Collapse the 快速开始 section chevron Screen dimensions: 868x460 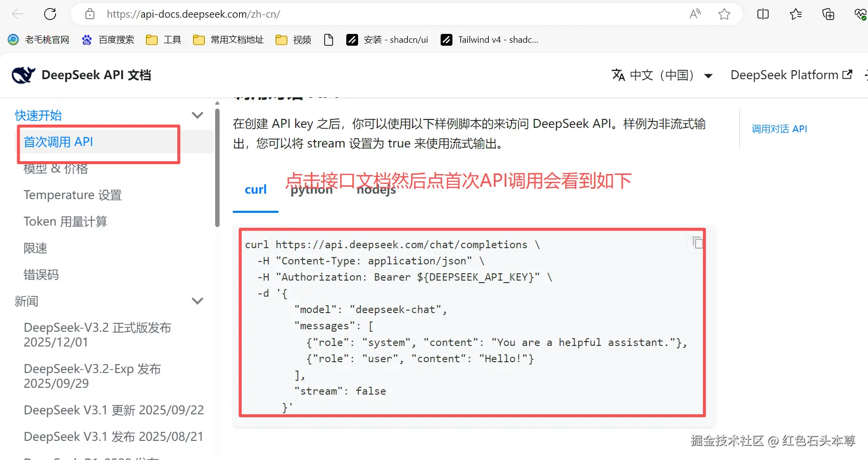coord(197,115)
